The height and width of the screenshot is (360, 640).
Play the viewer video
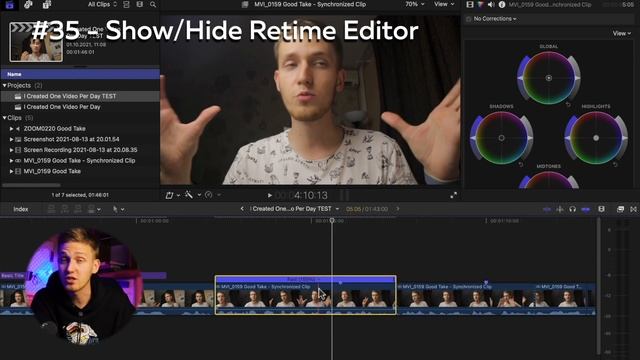click(269, 196)
